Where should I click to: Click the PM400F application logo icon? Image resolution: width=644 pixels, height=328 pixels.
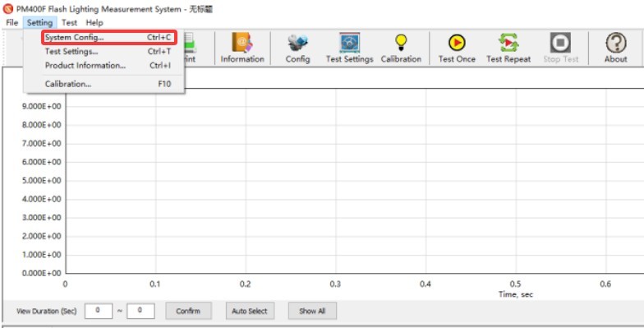(8, 8)
